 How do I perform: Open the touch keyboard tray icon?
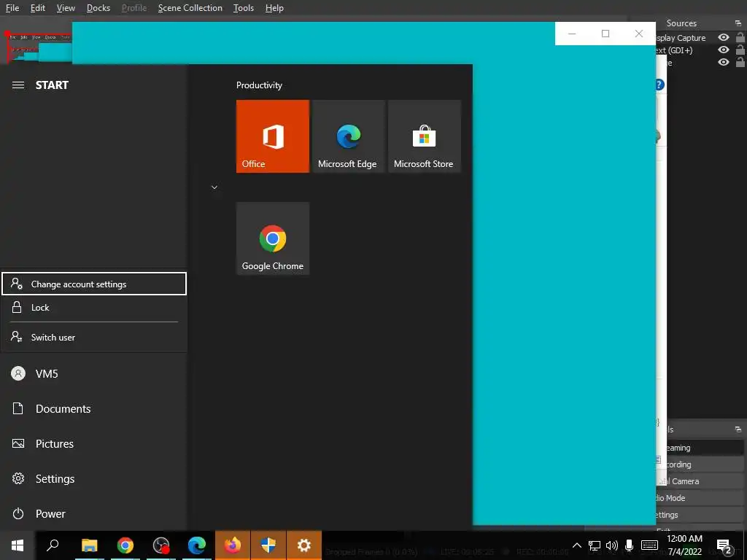(x=649, y=545)
